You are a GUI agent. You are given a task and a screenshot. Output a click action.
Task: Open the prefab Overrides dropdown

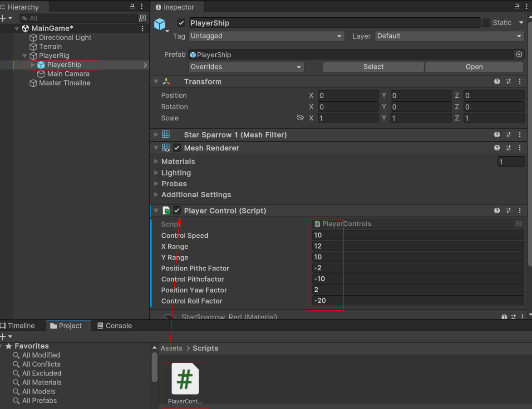tap(246, 67)
